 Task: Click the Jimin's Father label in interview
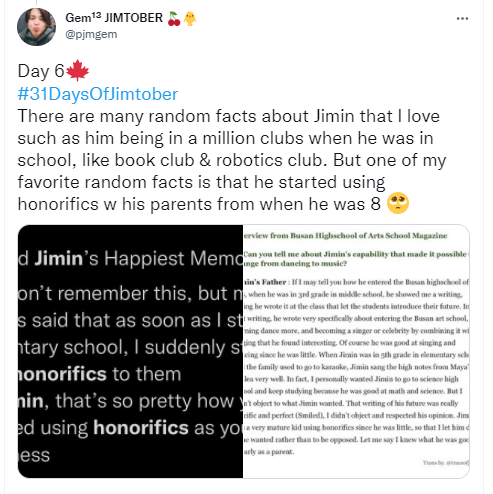(x=265, y=282)
